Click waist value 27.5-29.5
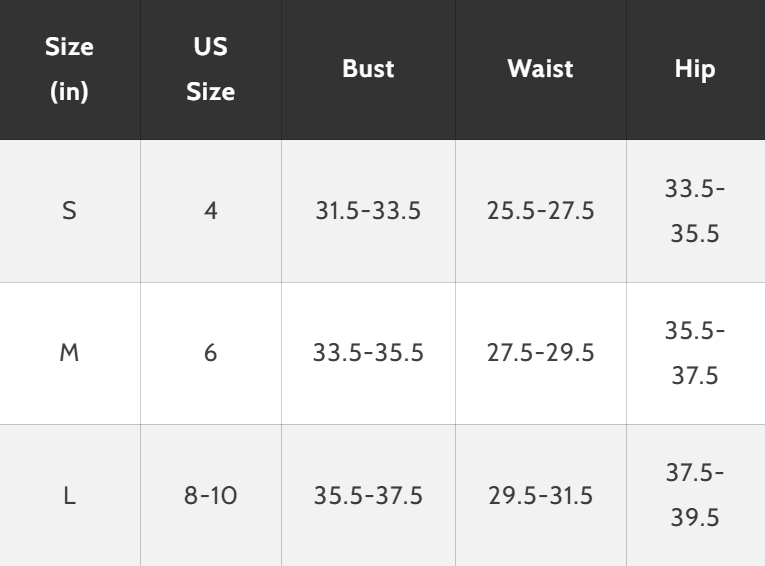 541,353
